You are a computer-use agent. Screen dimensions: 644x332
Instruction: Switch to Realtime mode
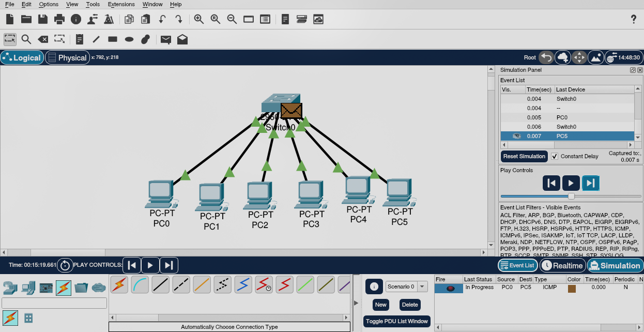click(562, 265)
